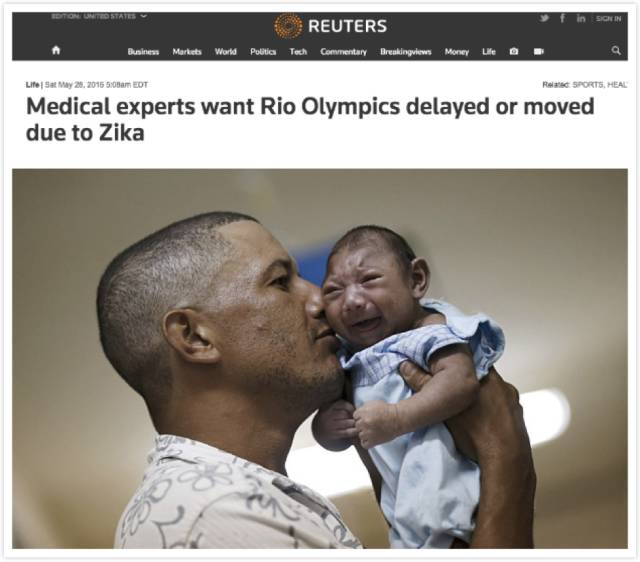Click the home icon in navigation bar
Viewport: 640px width, 562px height.
click(56, 50)
